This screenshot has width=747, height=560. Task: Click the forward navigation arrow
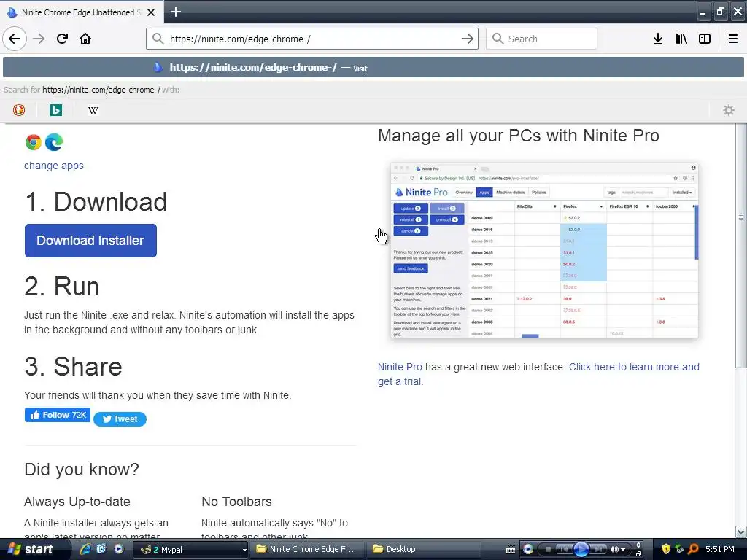39,39
